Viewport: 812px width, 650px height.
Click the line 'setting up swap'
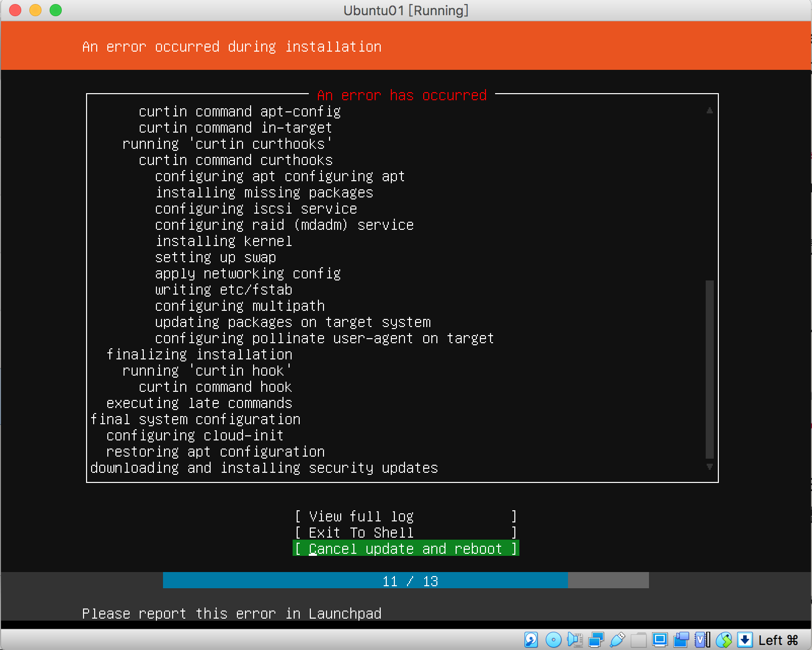pos(216,257)
